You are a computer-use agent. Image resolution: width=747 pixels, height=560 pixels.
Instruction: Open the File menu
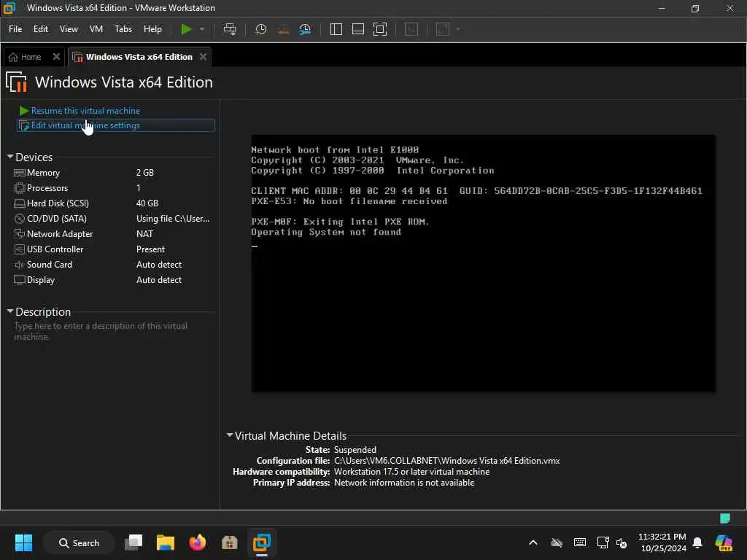15,29
